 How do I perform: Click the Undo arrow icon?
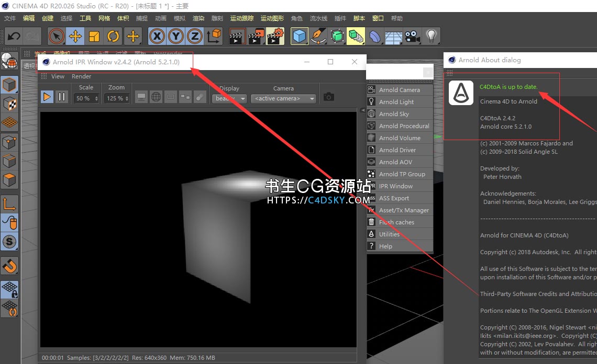14,36
